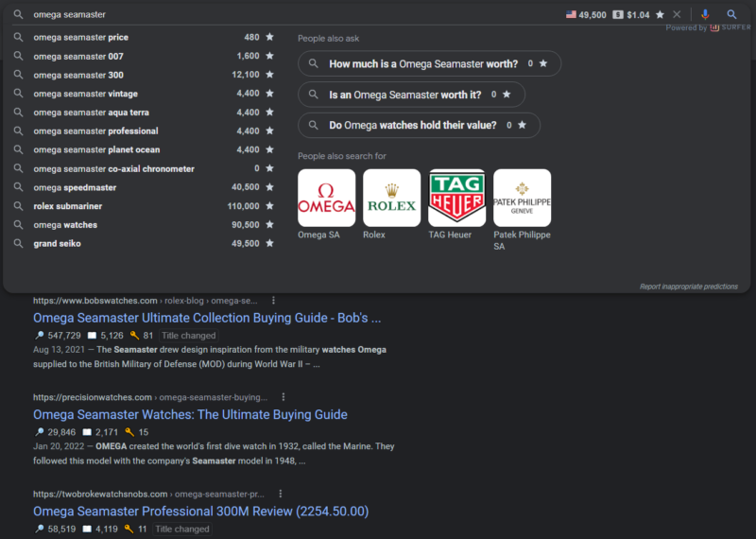Star the omega seamaster 300 keyword
Screen dimensions: 756x539
[270, 75]
